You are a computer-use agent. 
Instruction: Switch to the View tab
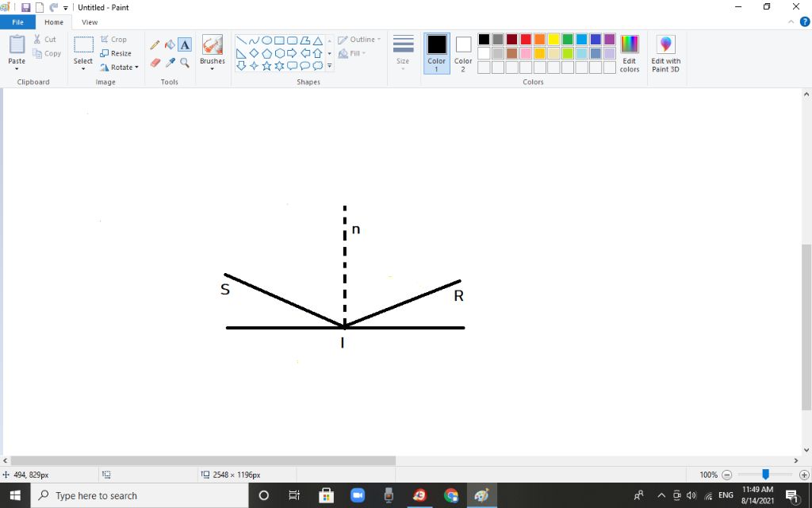(90, 22)
